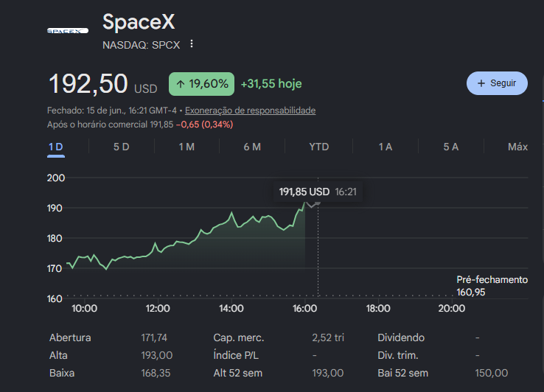The image size is (544, 392).
Task: Click the 20:00 time axis label
Action: (451, 309)
